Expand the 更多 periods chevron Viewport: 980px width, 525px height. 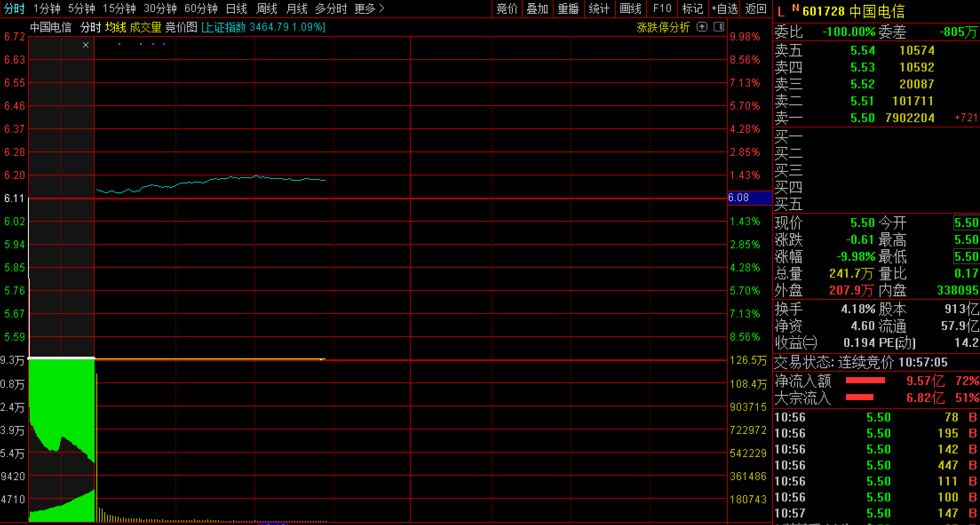(x=382, y=8)
